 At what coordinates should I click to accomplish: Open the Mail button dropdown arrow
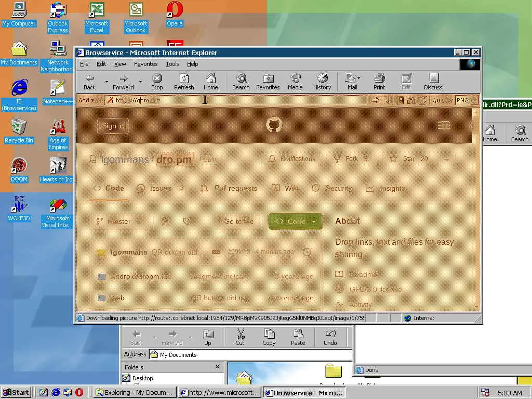[359, 78]
